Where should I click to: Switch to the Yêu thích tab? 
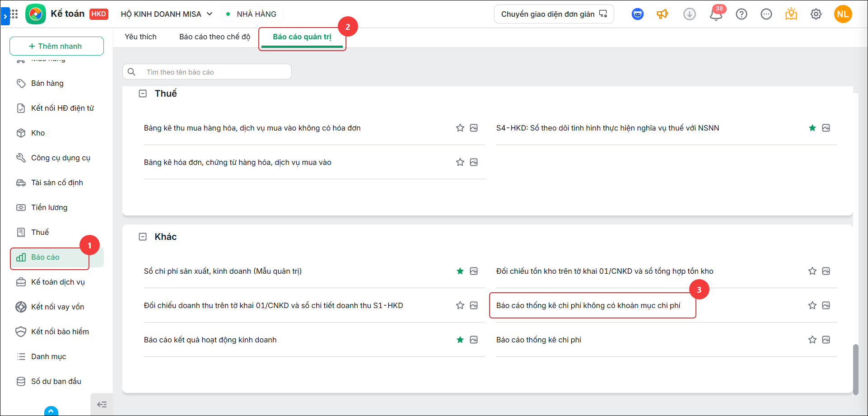click(x=140, y=37)
